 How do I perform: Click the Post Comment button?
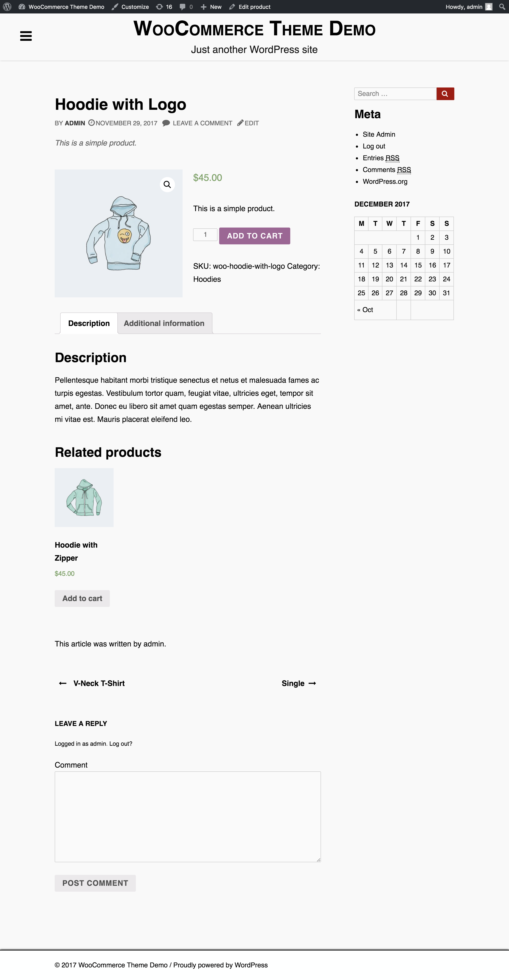tap(95, 883)
